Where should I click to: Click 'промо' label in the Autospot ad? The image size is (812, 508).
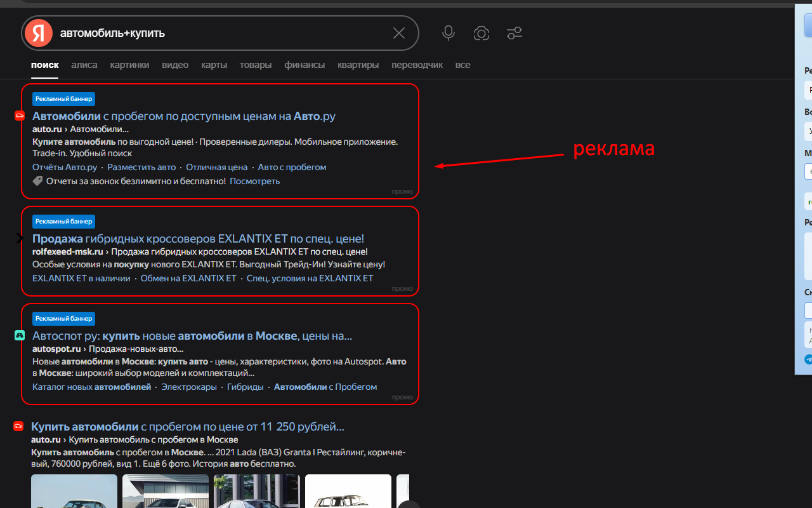[x=402, y=397]
